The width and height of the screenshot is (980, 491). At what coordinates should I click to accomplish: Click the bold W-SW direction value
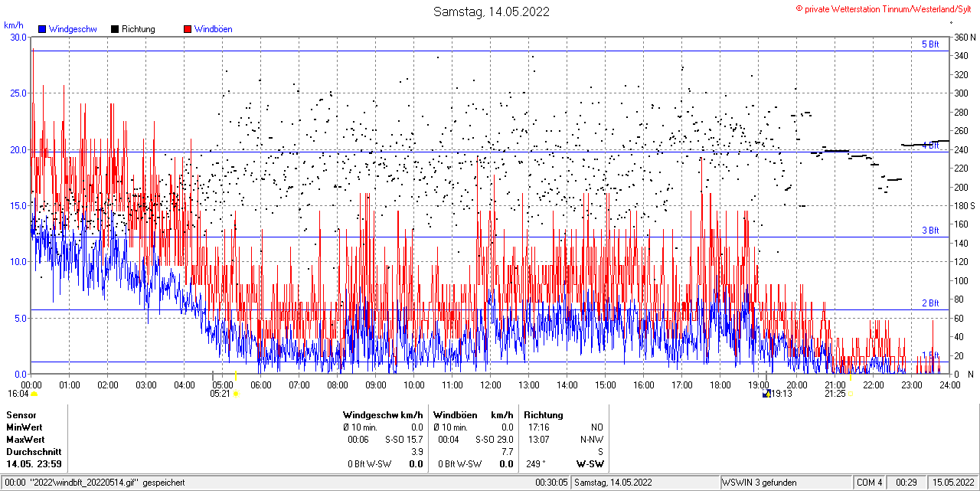tap(590, 464)
